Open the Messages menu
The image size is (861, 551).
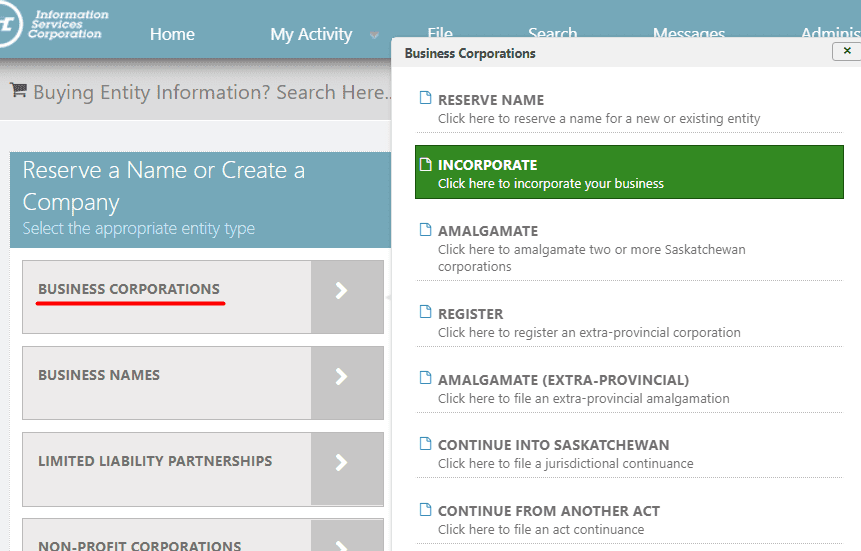tap(689, 32)
